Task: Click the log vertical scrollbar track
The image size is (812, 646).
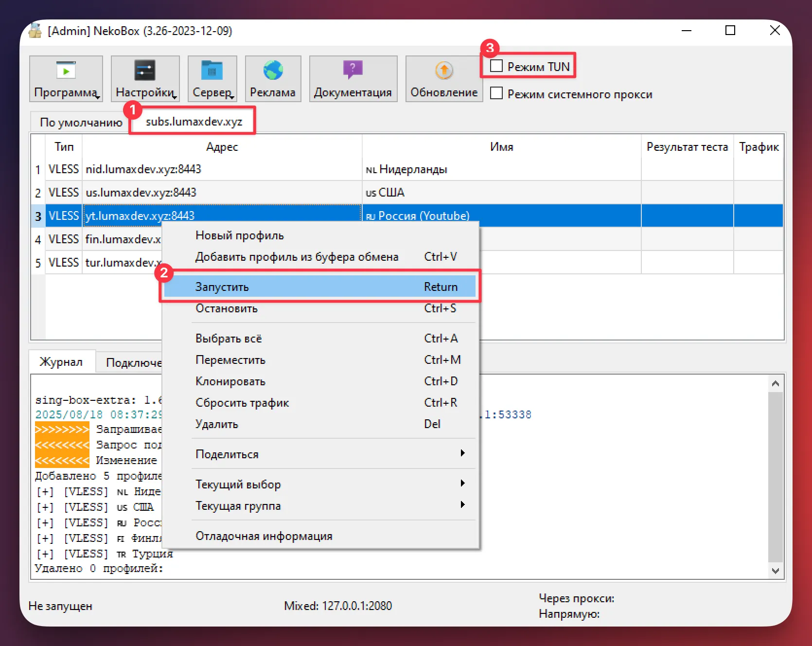Action: click(x=776, y=477)
